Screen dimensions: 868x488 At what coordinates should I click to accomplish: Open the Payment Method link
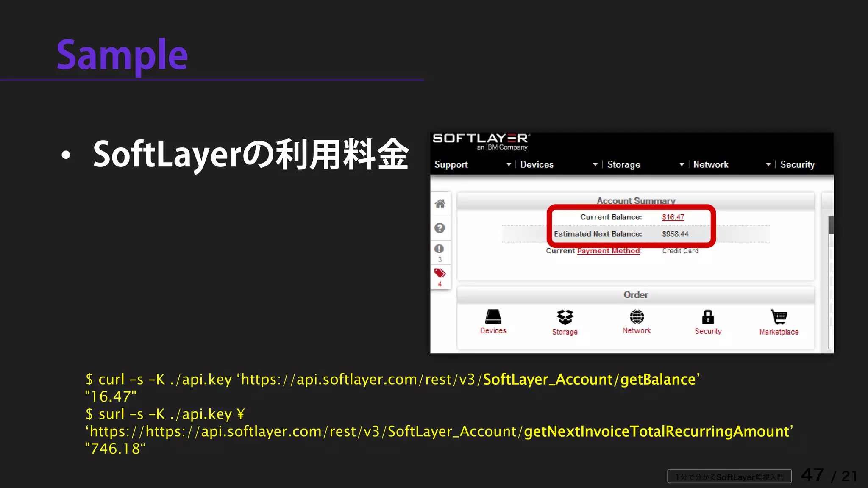pos(608,251)
